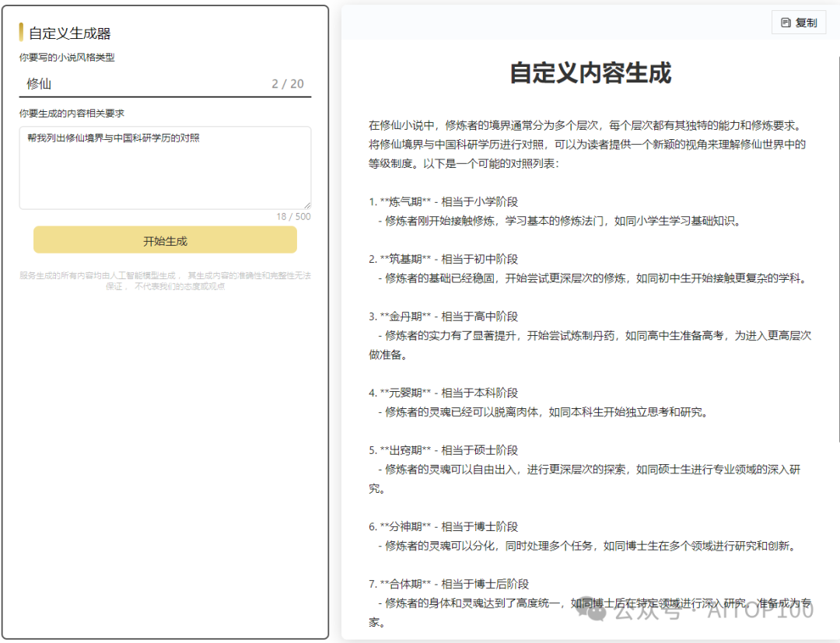Click inside the content requirements textarea

[x=163, y=163]
